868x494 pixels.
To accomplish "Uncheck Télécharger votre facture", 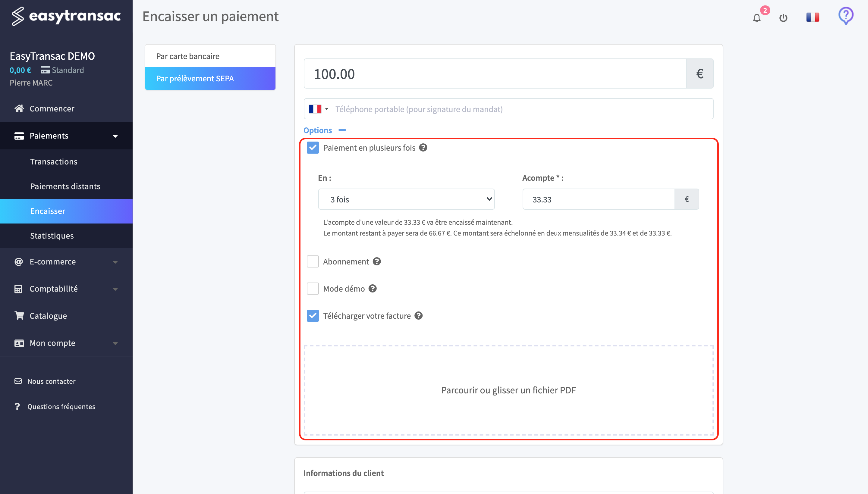I will pos(313,316).
